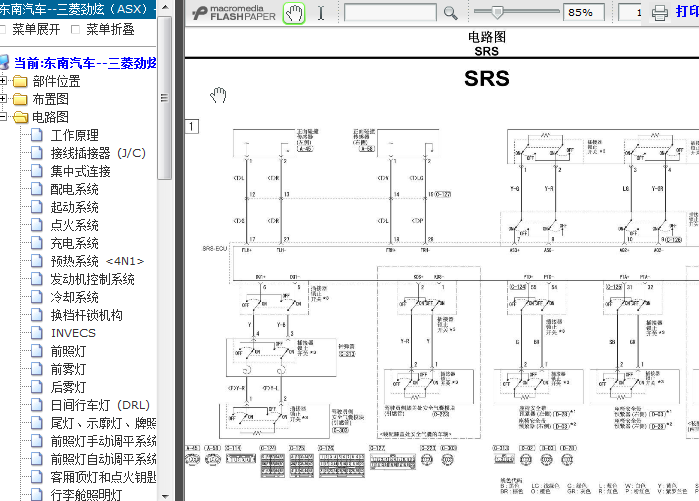This screenshot has width=699, height=501.
Task: Click the sidebar scrollbar up arrow
Action: point(165,7)
